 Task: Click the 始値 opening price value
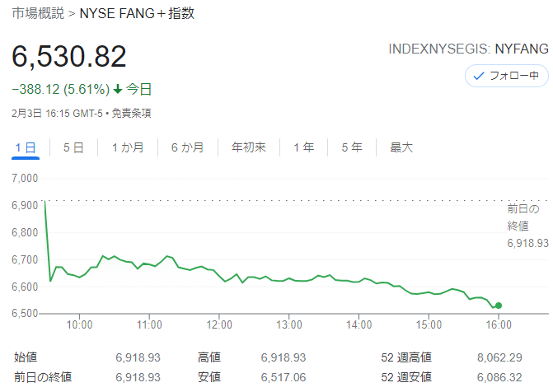click(138, 357)
